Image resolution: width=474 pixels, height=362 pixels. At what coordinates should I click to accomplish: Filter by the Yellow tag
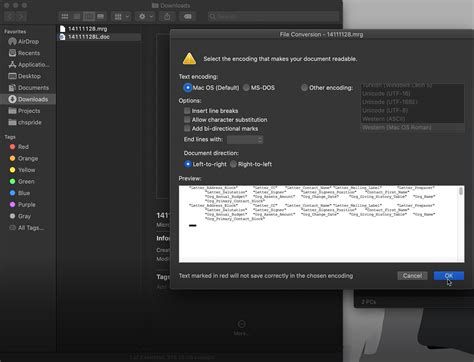tap(22, 170)
